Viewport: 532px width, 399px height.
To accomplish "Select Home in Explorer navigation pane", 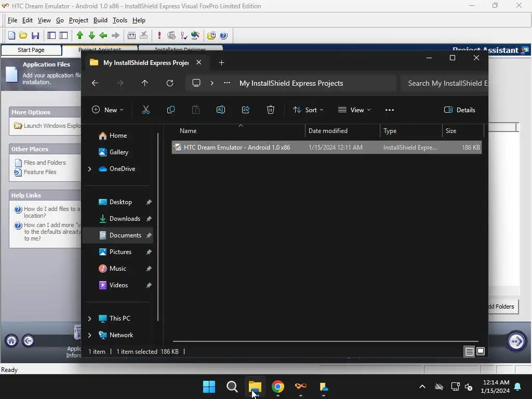I will [x=118, y=136].
